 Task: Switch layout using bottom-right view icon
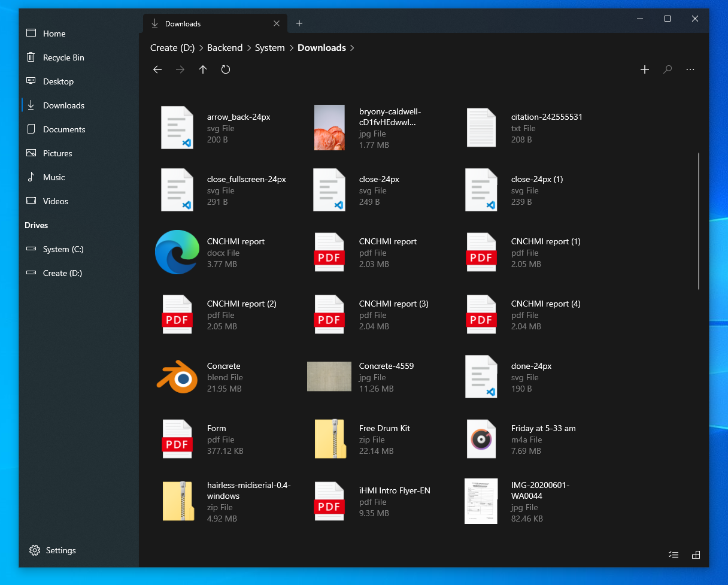coord(696,555)
